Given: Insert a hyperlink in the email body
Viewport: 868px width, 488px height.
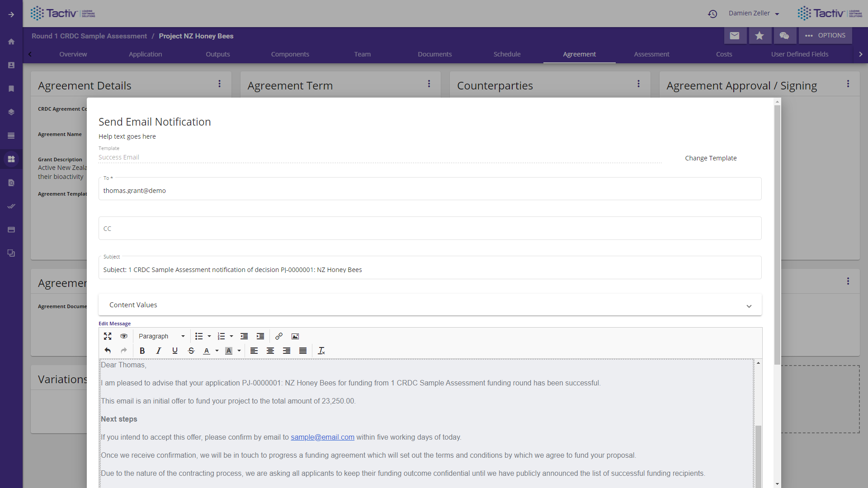Looking at the screenshot, I should click(278, 336).
